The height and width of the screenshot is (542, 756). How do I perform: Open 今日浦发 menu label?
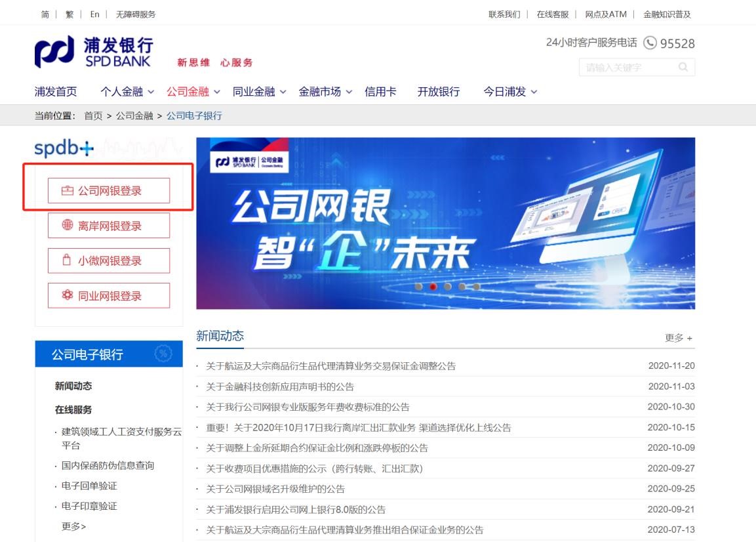(505, 92)
